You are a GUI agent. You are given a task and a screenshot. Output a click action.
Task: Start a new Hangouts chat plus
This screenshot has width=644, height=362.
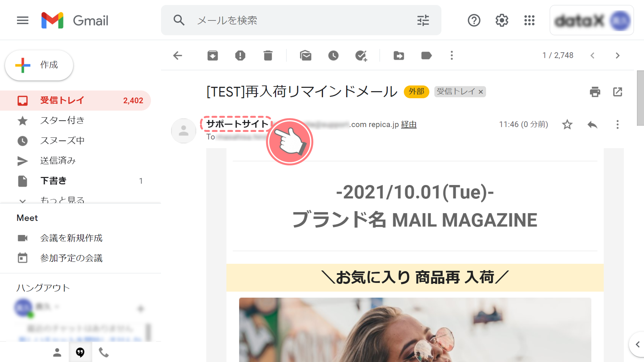140,309
